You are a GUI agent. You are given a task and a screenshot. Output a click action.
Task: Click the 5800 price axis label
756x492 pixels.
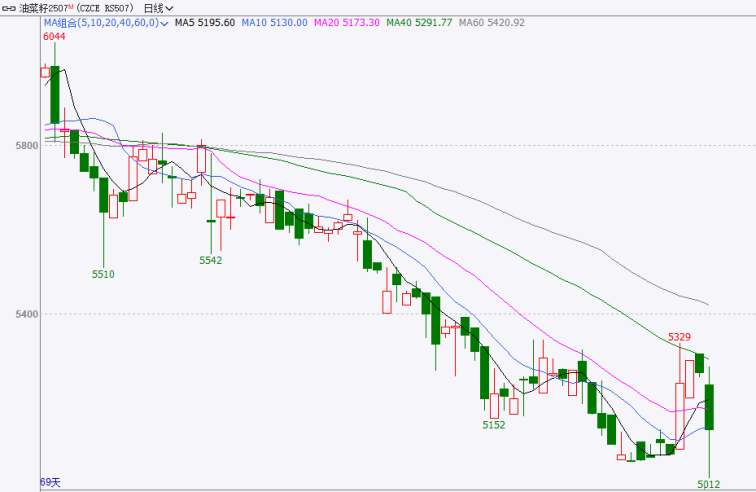[x=27, y=145]
